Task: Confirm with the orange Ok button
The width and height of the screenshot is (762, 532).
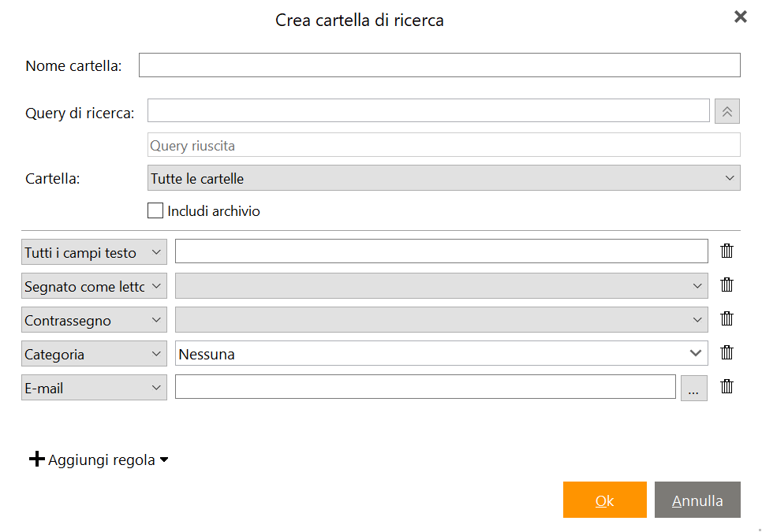Action: click(x=604, y=500)
